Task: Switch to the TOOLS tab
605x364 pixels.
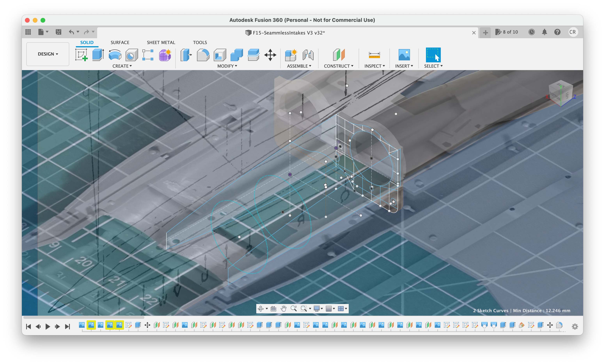Action: [x=200, y=42]
